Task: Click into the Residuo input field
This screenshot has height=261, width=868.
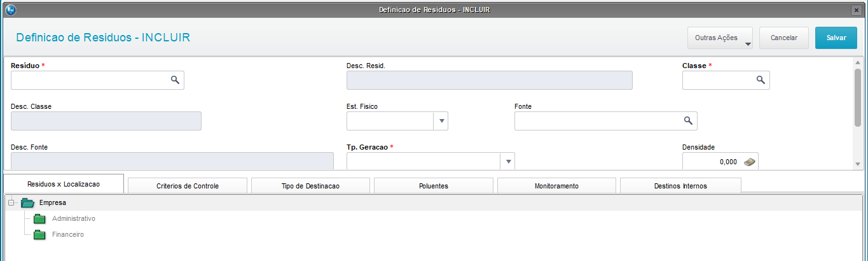Action: 89,80
